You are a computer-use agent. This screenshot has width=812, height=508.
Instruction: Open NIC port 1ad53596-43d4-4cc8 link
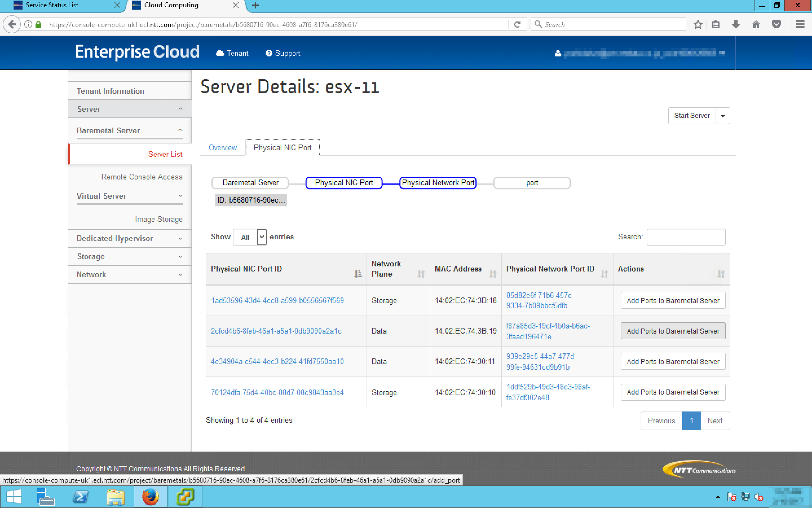(x=277, y=300)
